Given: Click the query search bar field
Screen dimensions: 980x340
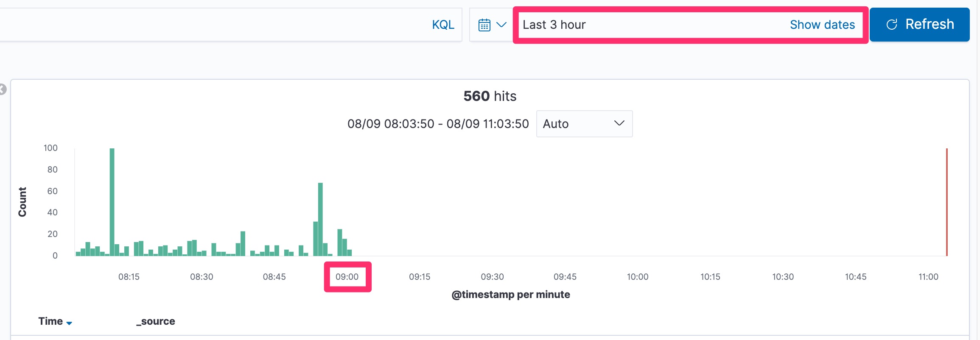Looking at the screenshot, I should 212,25.
